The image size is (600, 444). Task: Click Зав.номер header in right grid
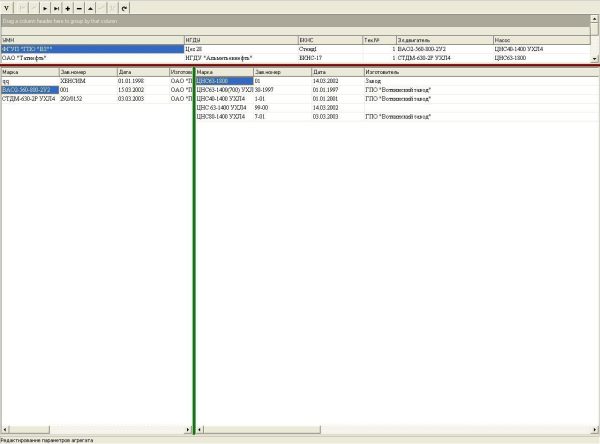pyautogui.click(x=282, y=72)
